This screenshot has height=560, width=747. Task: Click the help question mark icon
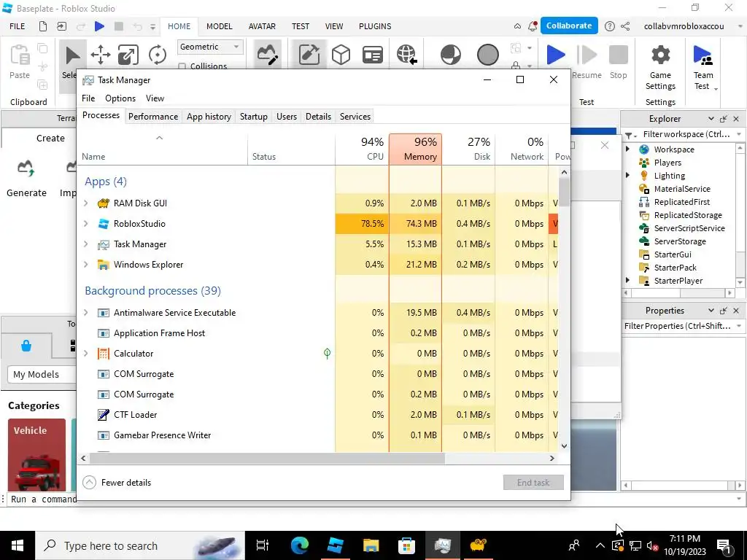(609, 26)
